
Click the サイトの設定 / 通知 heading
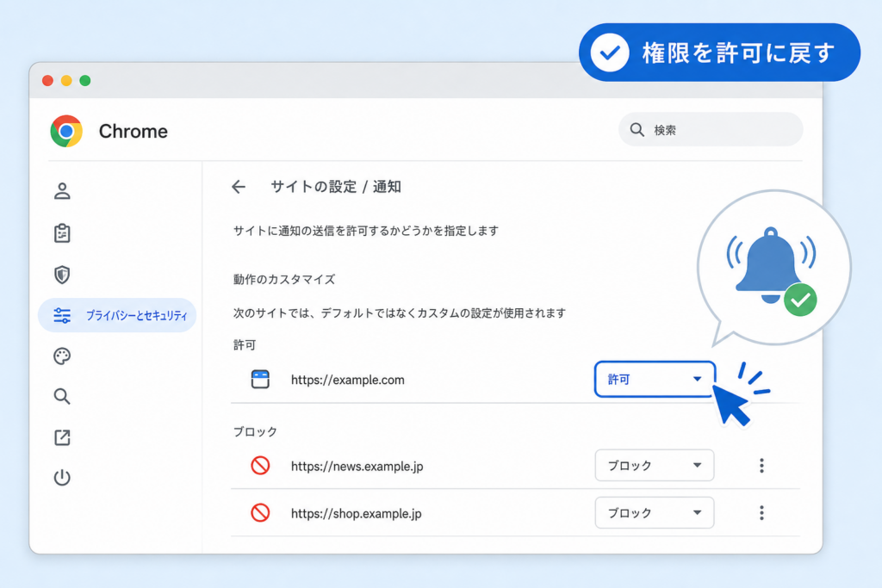tap(336, 187)
